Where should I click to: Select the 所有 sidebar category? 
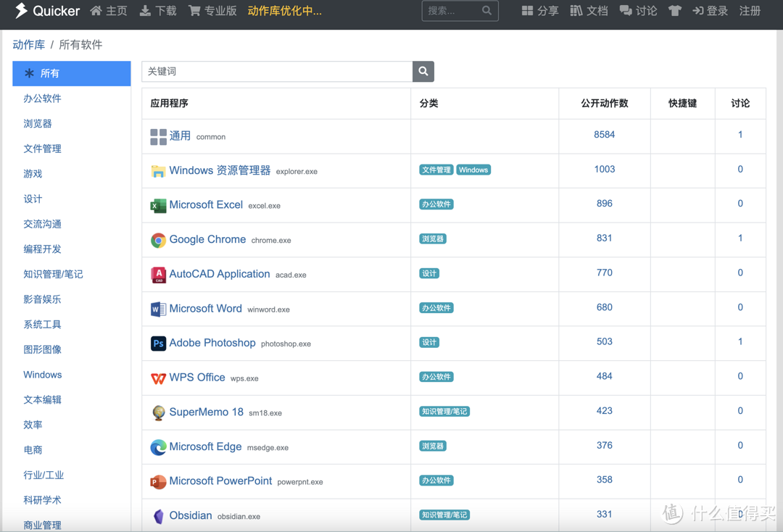(71, 73)
